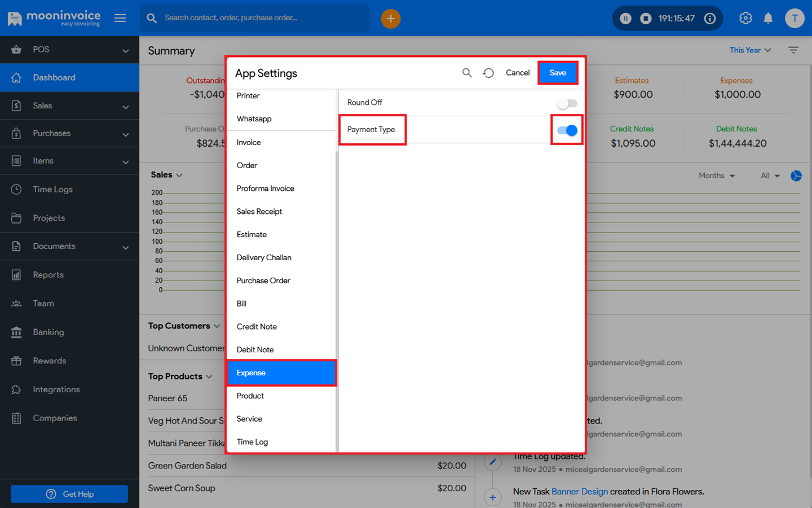This screenshot has height=508, width=812.
Task: Select Product in the settings list
Action: tap(250, 396)
